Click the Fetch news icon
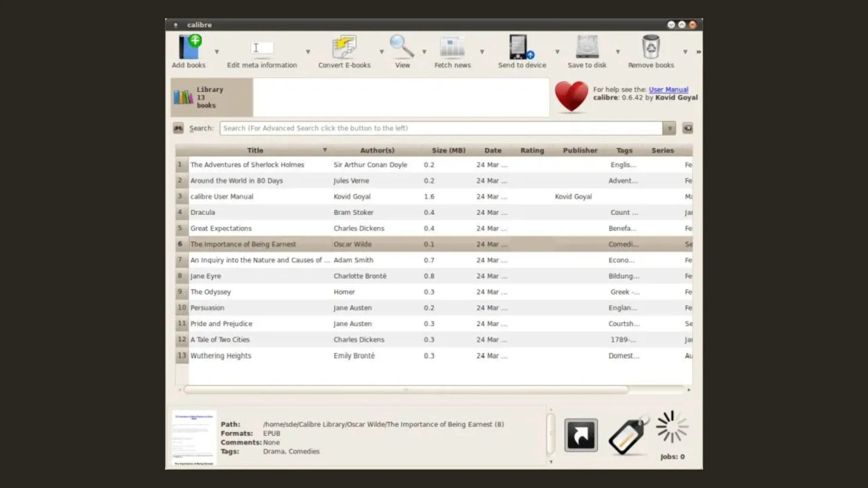 coord(452,47)
